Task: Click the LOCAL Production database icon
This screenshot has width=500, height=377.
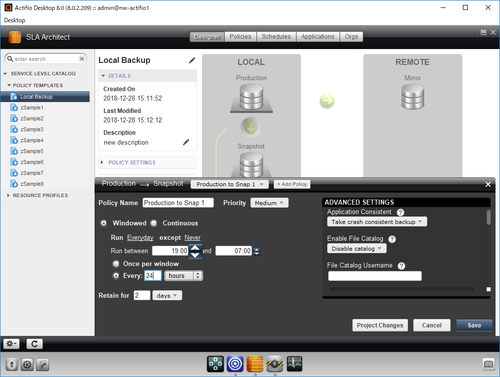Action: pos(251,98)
